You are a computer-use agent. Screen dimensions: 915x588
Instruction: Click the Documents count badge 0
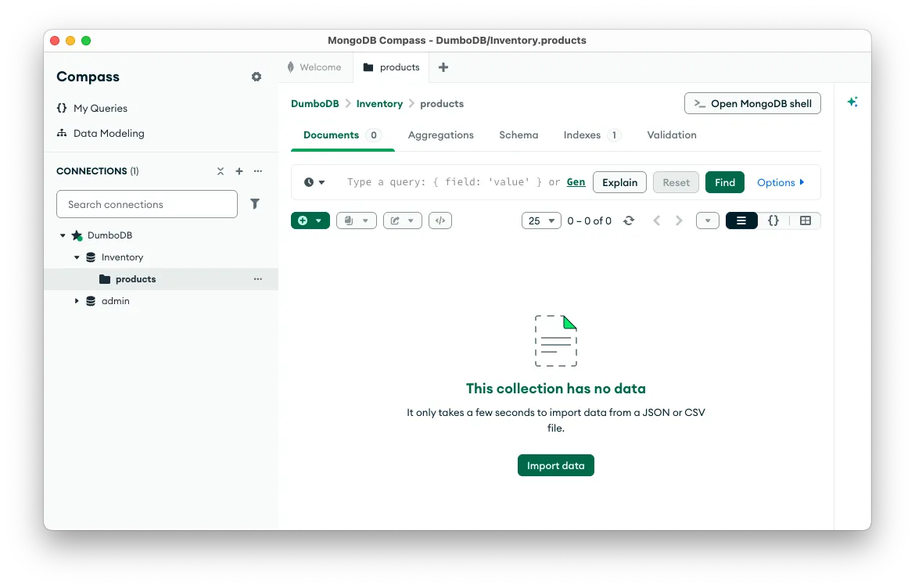click(x=374, y=135)
